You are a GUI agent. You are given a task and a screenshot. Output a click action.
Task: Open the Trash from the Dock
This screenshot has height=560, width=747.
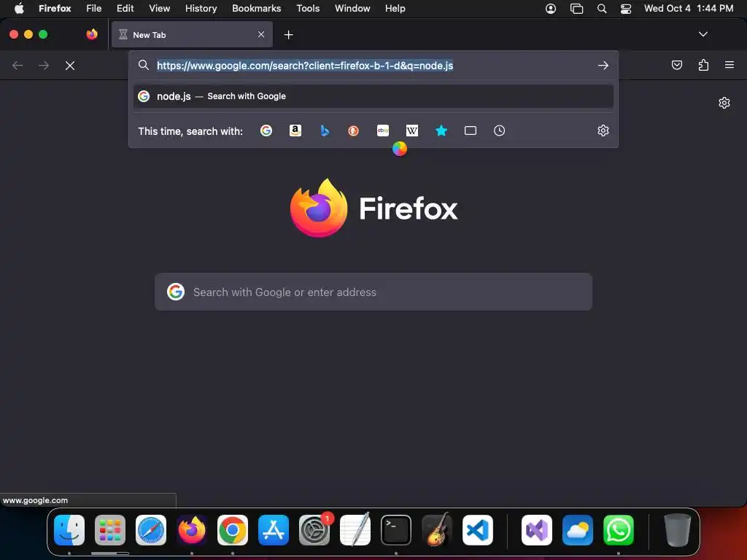tap(677, 530)
